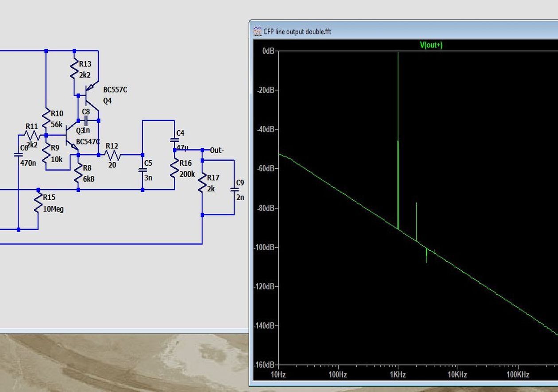The image size is (558, 392).
Task: Click the V(out+) trace label
Action: [x=431, y=45]
